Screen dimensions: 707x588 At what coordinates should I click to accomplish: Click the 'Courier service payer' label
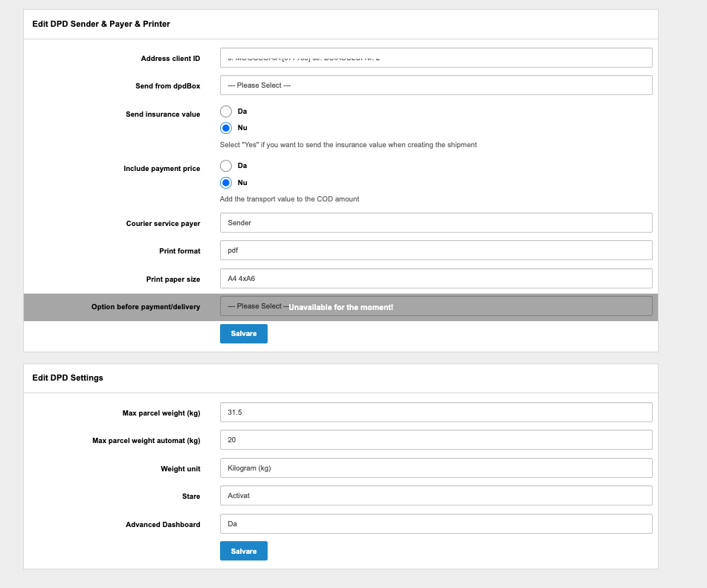[x=164, y=224]
